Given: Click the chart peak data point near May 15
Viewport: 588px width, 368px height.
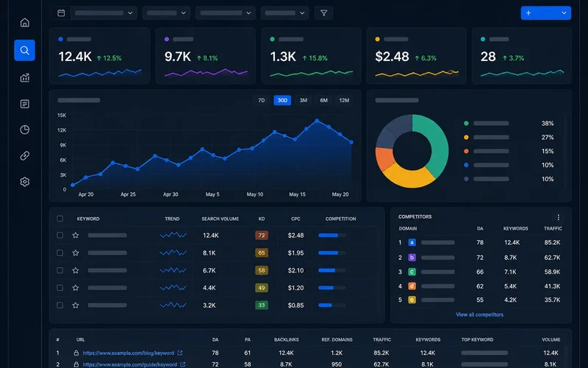Looking at the screenshot, I should (317, 121).
